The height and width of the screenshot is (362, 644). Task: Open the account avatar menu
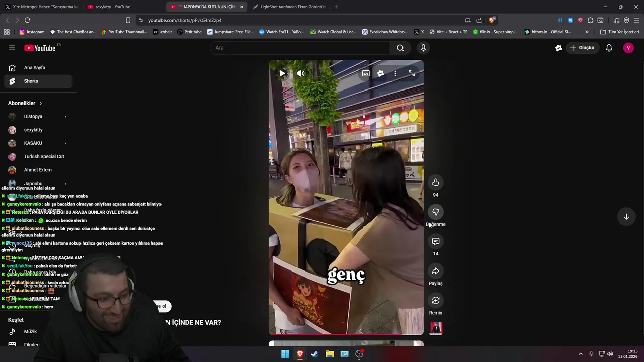pos(628,48)
